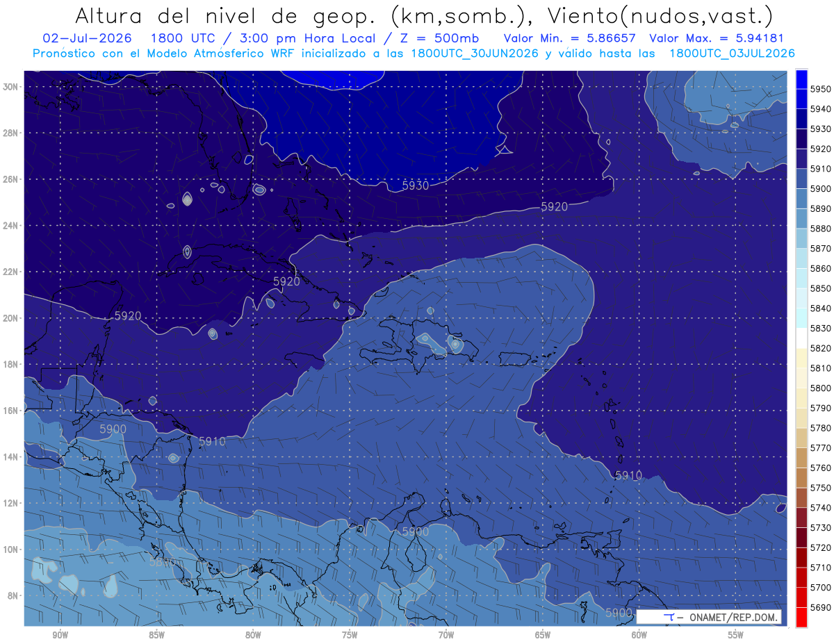Click the 5710 value on the color bar
Screen dimensions: 834x644
[821, 567]
